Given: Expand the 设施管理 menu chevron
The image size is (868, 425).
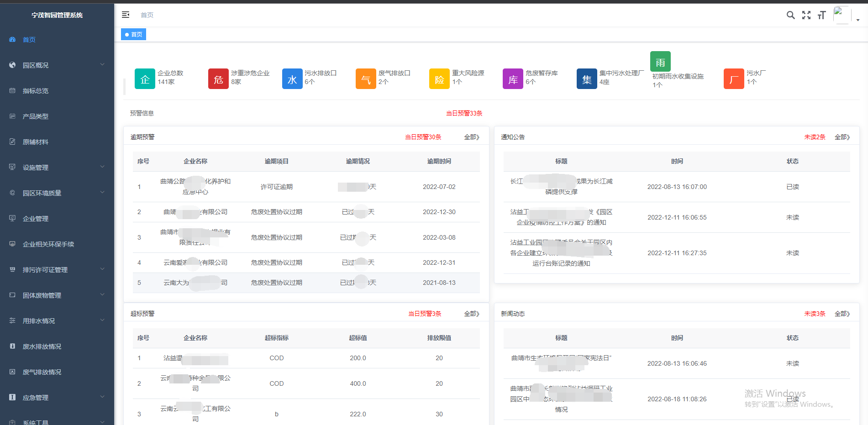Looking at the screenshot, I should pyautogui.click(x=102, y=167).
